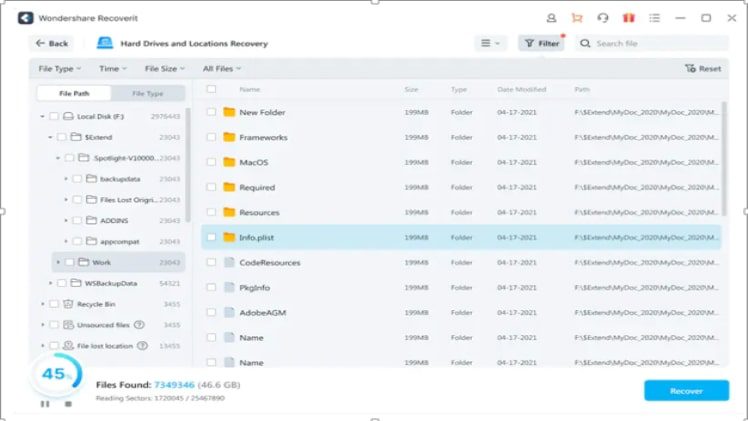Click the New Folder folder icon
The height and width of the screenshot is (421, 748).
229,112
